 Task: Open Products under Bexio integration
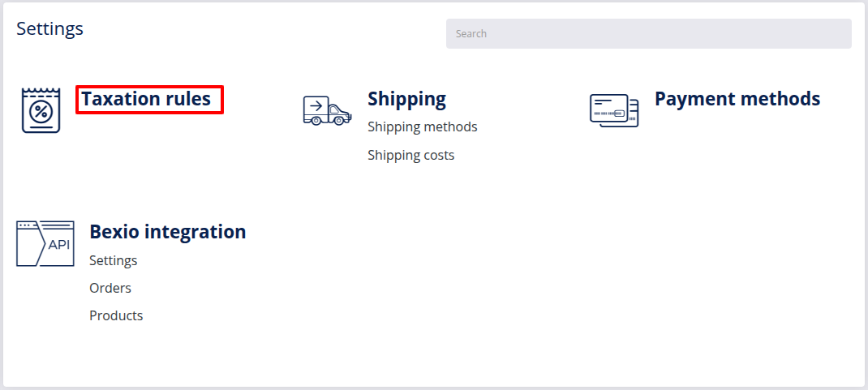(116, 315)
